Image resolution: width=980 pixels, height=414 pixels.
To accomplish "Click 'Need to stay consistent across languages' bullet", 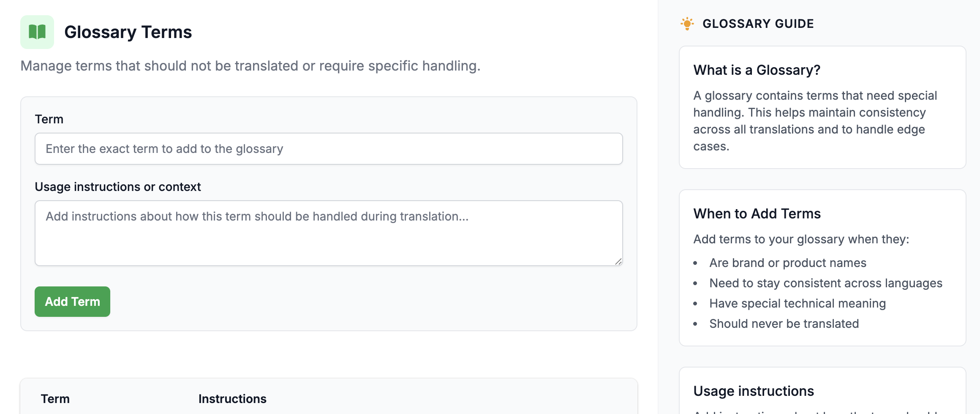I will click(825, 283).
